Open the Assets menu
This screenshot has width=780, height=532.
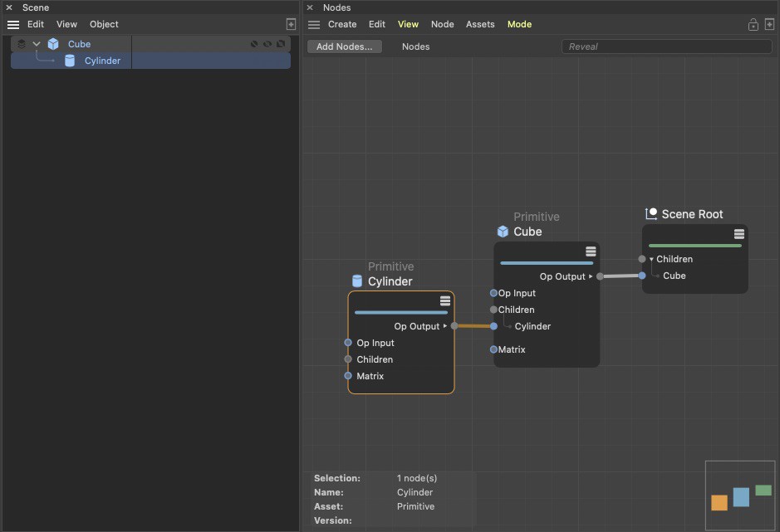pyautogui.click(x=480, y=24)
